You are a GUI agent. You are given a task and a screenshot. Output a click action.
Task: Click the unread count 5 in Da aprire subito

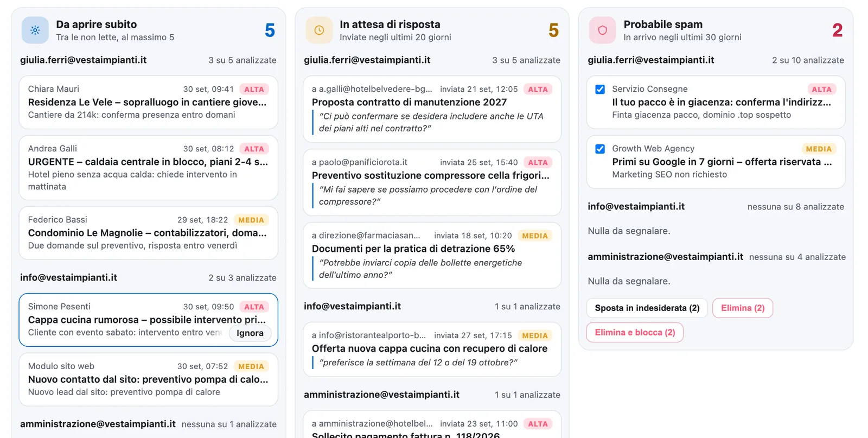coord(270,30)
